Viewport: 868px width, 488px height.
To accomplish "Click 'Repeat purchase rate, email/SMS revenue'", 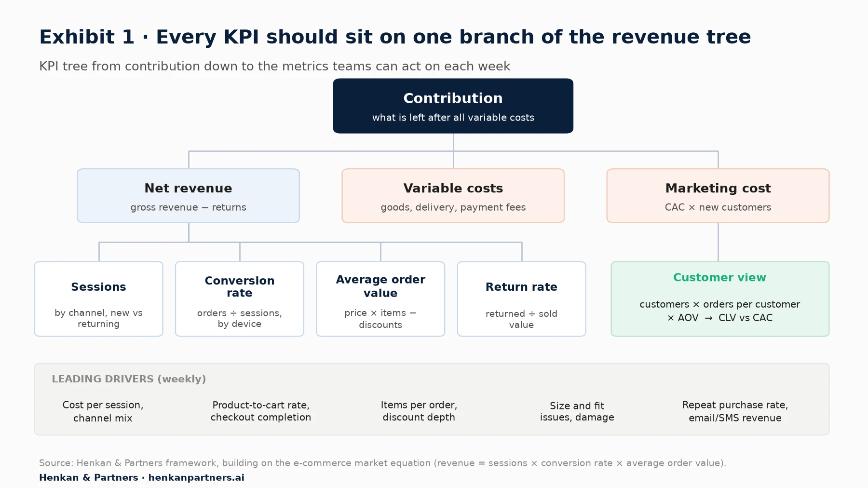I will coord(735,411).
